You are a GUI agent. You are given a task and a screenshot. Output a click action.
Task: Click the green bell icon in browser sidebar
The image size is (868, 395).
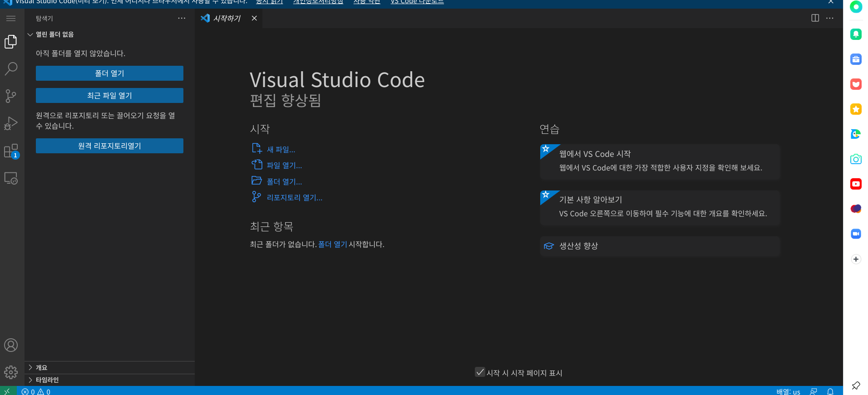coord(856,34)
